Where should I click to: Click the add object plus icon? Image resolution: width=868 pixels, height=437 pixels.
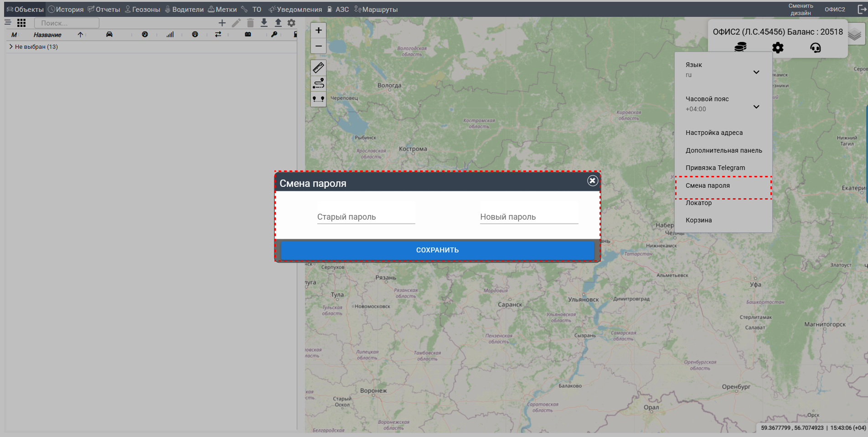222,23
